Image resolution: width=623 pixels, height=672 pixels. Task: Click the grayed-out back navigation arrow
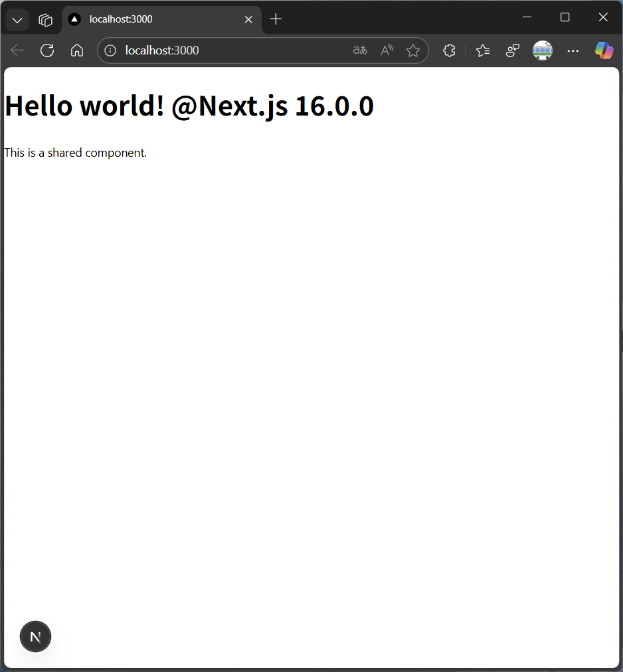[17, 50]
